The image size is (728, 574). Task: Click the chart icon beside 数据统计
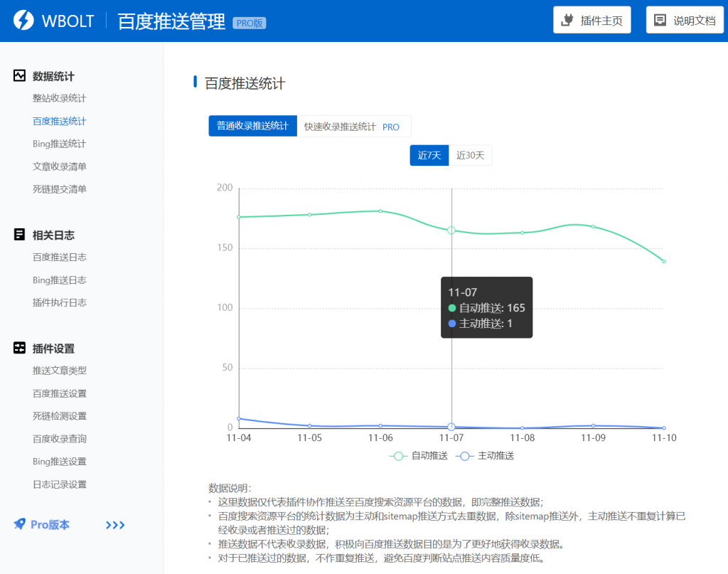coord(21,76)
